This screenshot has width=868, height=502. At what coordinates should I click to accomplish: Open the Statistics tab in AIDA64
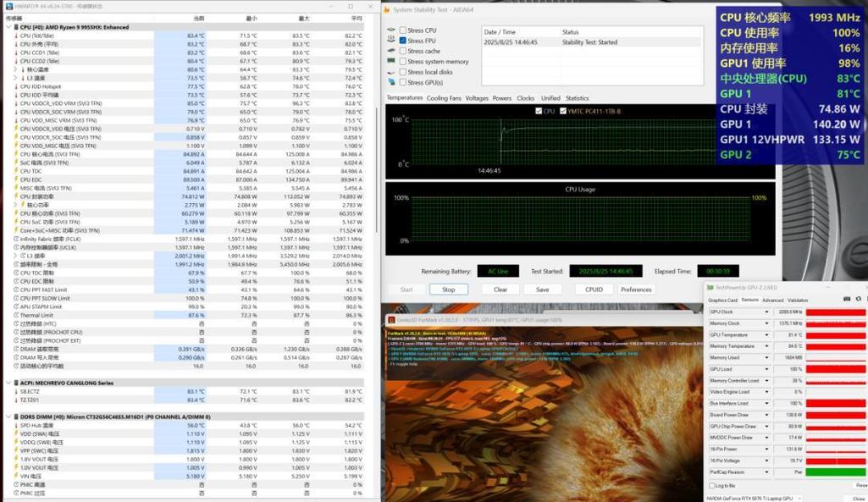click(x=577, y=98)
